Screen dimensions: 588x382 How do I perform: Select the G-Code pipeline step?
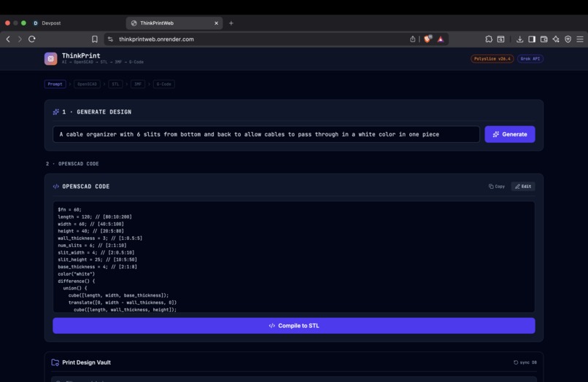click(x=164, y=84)
